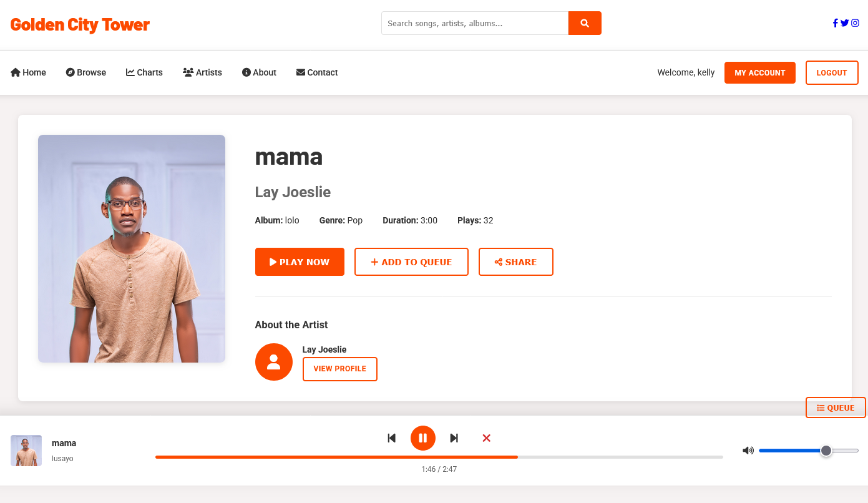The height and width of the screenshot is (503, 868).
Task: Open the Instagram social link
Action: pos(856,23)
